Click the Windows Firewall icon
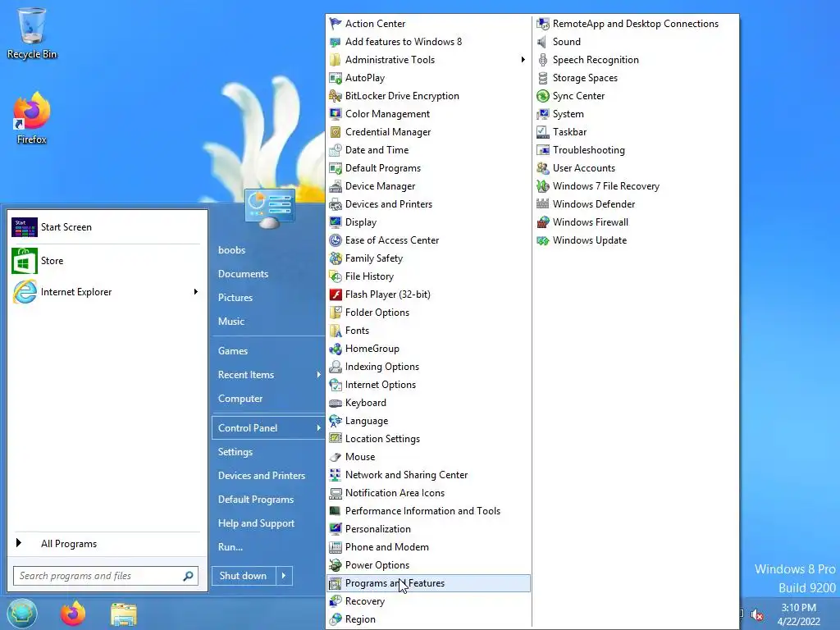 pyautogui.click(x=543, y=222)
